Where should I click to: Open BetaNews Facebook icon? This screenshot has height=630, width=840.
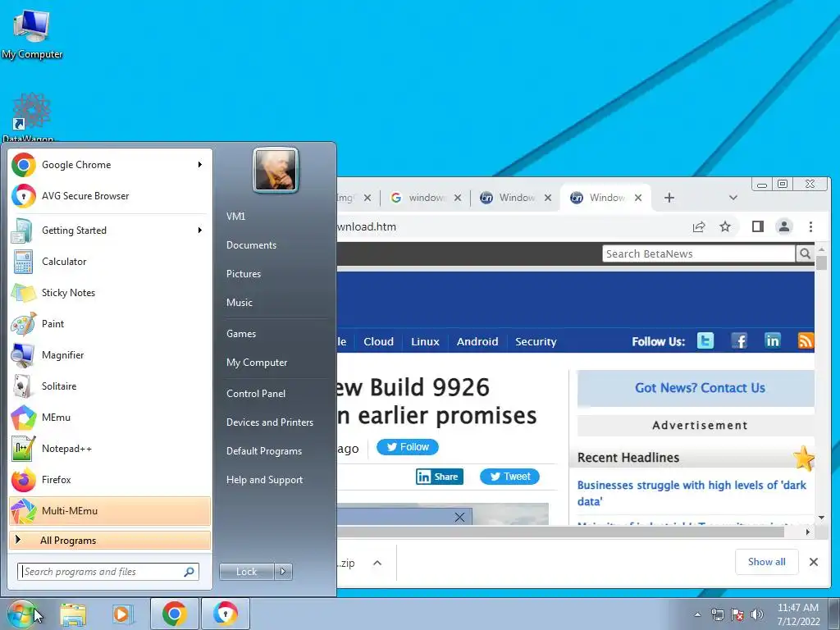(x=739, y=340)
